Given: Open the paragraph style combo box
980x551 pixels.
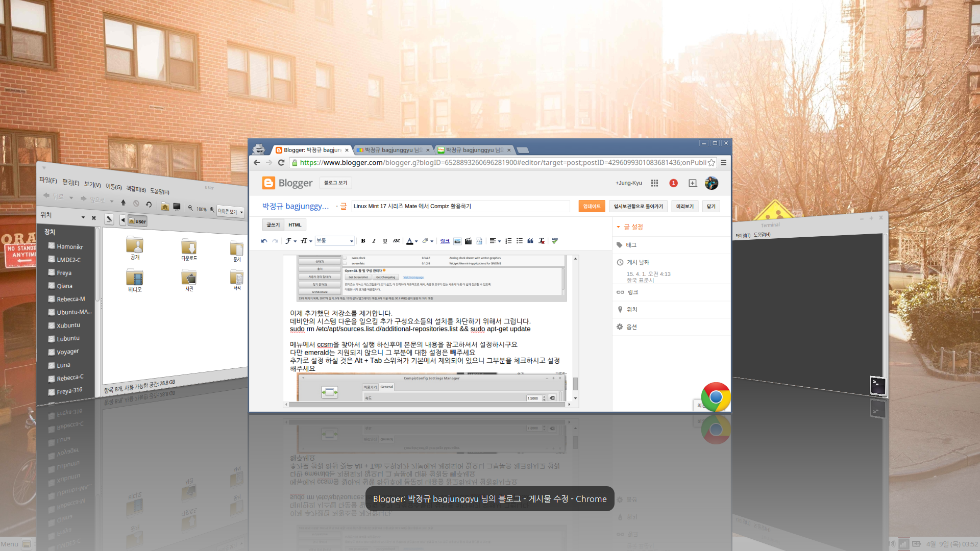Looking at the screenshot, I should point(335,241).
